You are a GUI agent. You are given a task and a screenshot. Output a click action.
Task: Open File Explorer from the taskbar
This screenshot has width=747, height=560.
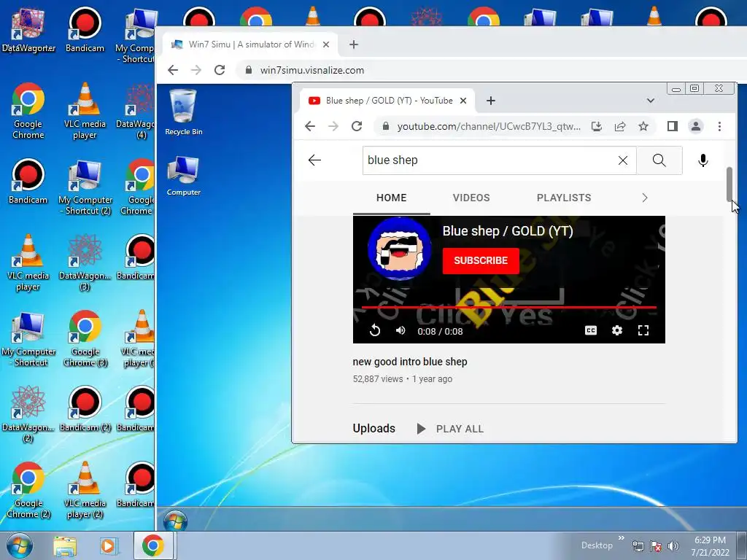click(x=65, y=546)
